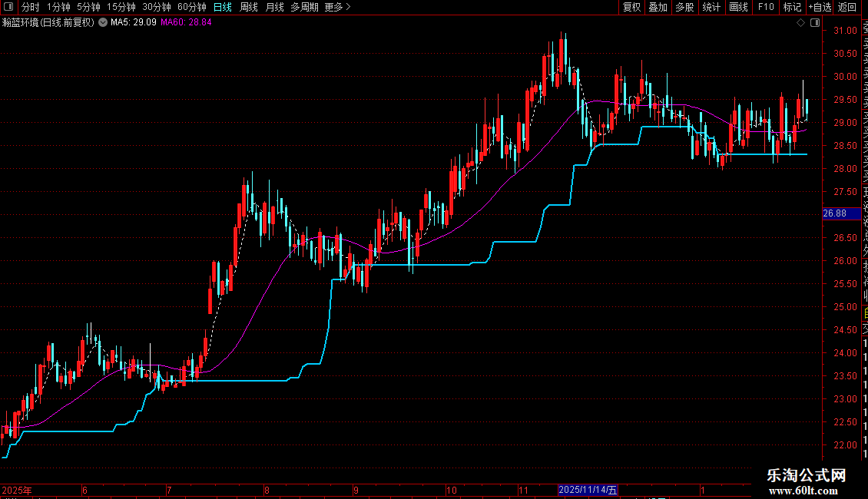Toggle the side panel icon beside the diamond

pos(815,23)
